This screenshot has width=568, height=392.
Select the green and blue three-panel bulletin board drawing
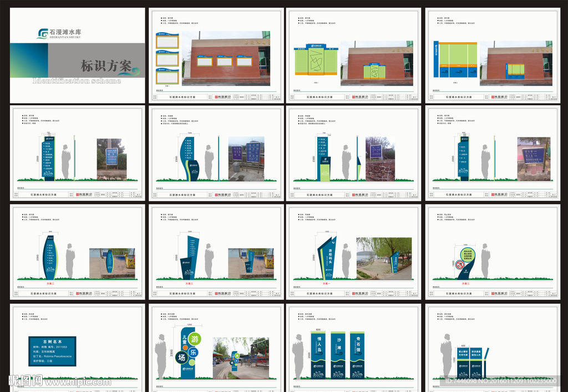point(455,59)
